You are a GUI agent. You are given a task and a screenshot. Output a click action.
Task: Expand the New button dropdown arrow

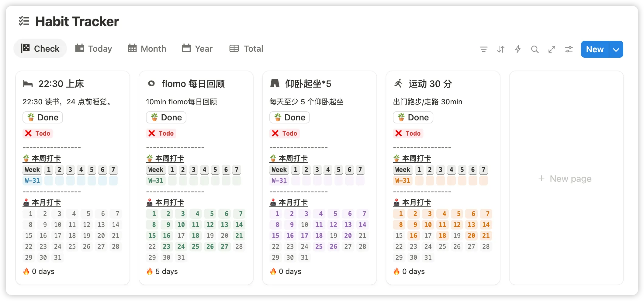(616, 50)
